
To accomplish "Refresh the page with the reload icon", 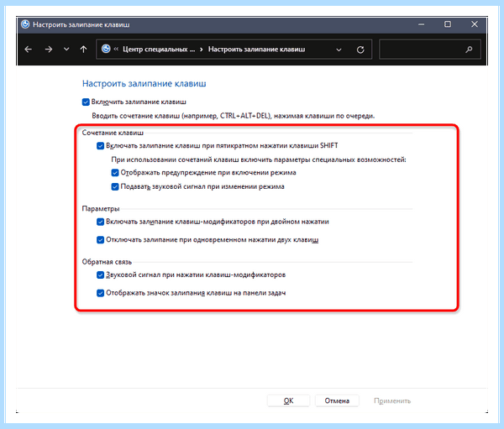I will pyautogui.click(x=360, y=50).
